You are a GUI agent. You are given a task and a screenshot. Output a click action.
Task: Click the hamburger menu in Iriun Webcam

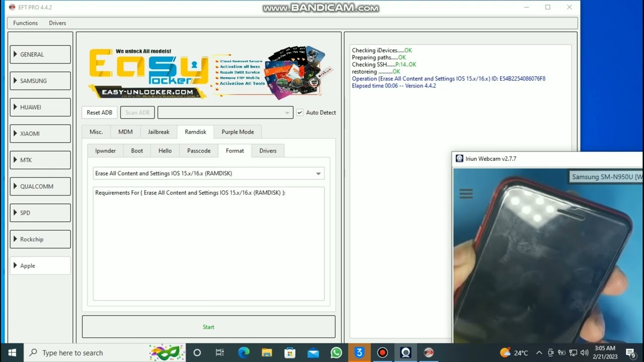click(x=466, y=194)
